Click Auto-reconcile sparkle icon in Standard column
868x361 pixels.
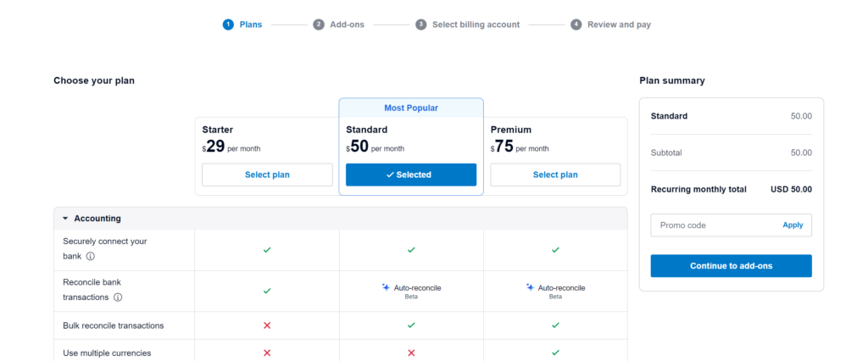[387, 287]
